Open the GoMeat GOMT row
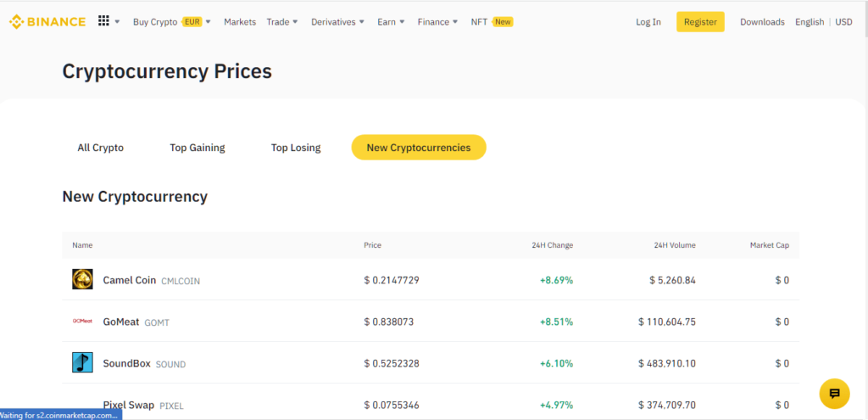Viewport: 868px width, 420px height. coord(430,321)
